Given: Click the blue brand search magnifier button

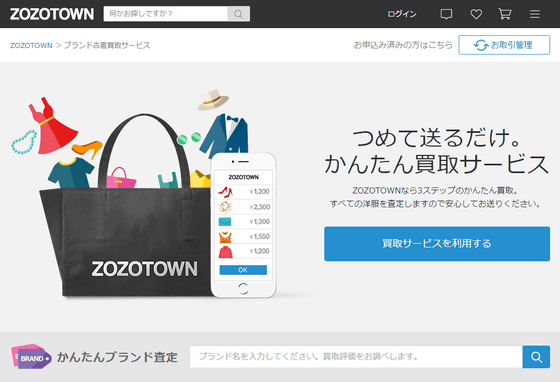Looking at the screenshot, I should point(536,357).
